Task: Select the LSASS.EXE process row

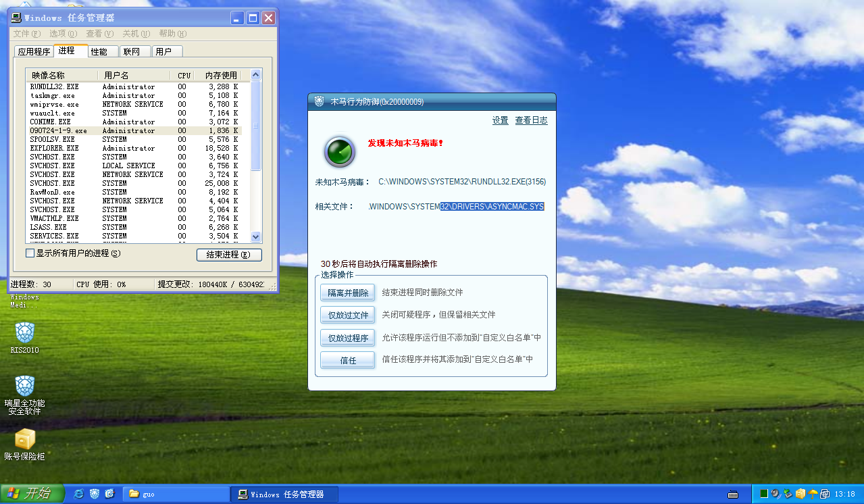Action: 135,227
